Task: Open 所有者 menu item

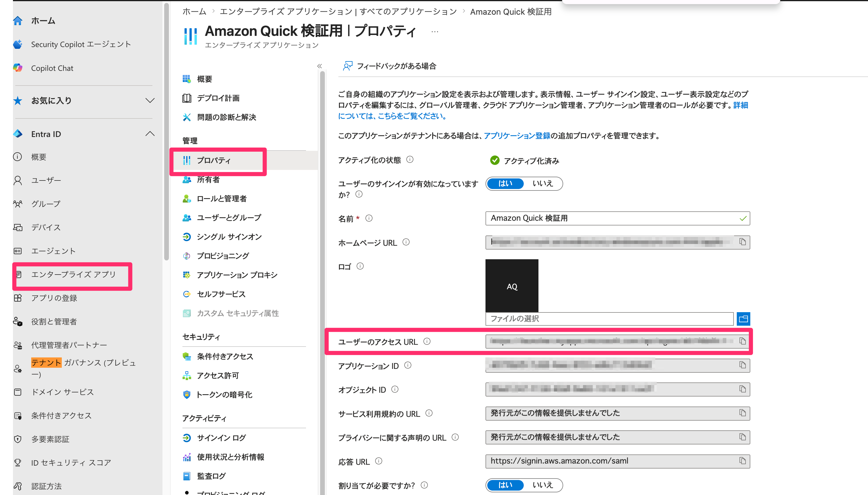Action: pyautogui.click(x=208, y=180)
